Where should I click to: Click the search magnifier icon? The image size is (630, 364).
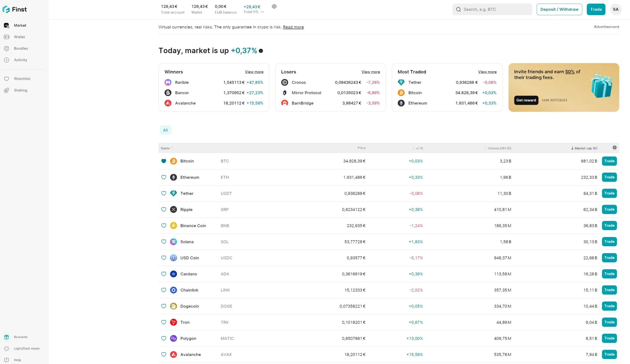click(x=458, y=10)
